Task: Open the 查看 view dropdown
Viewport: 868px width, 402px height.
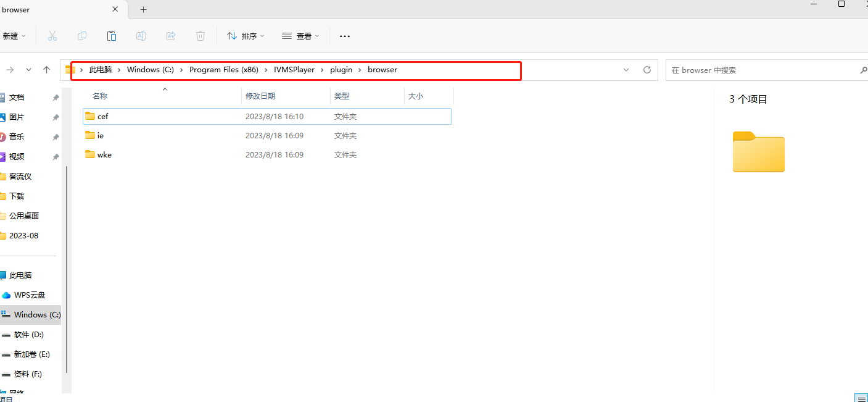Action: coord(300,36)
